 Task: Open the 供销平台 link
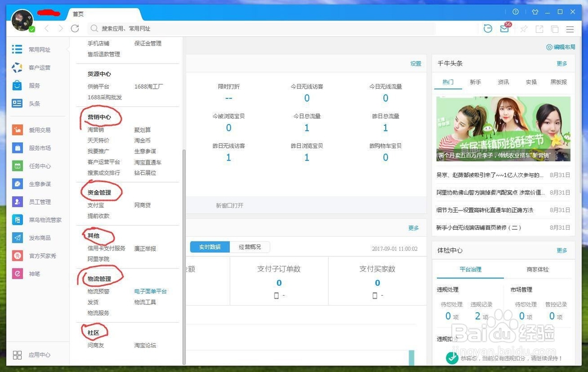pos(98,86)
